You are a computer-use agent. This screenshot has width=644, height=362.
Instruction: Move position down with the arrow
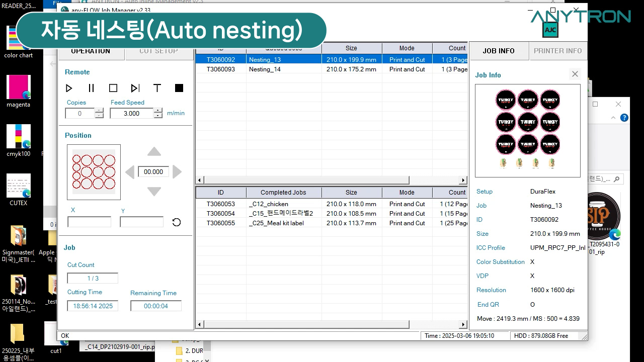coord(154,192)
